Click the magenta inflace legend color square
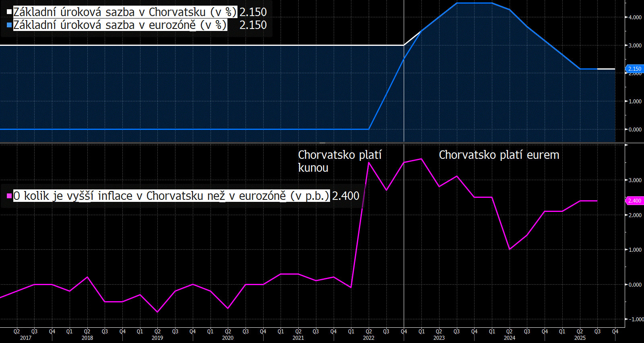This screenshot has width=644, height=343. (9, 196)
